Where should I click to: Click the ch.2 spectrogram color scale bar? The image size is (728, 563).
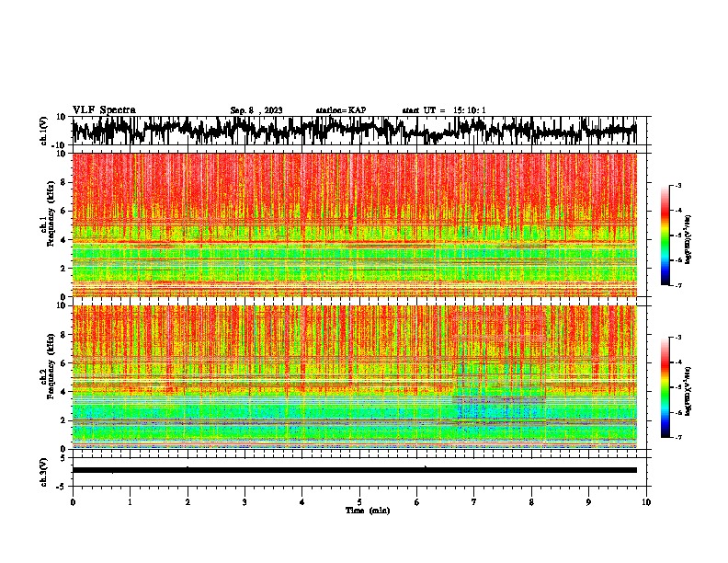click(665, 387)
